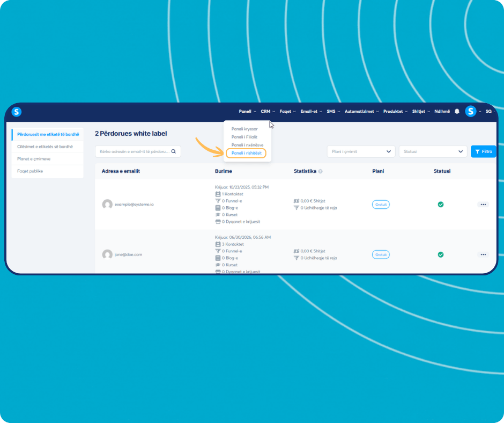
Task: Open Përdoruesit me etiketë të bardhë tab
Action: point(48,134)
